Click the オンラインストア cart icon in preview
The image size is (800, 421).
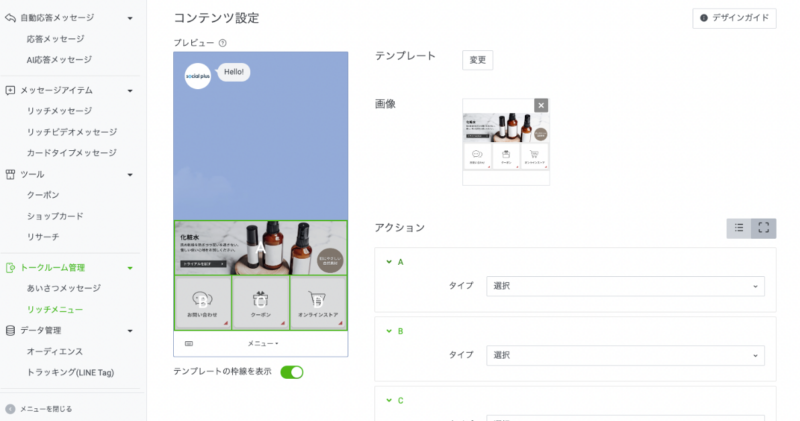coord(317,299)
